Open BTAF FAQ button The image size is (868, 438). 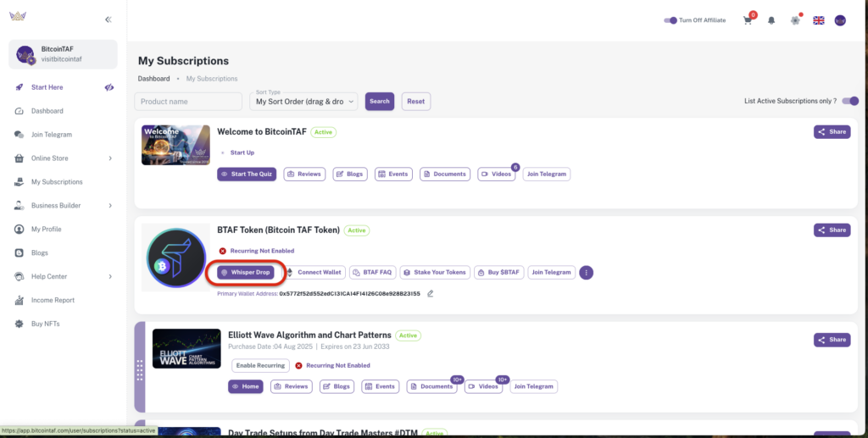point(373,273)
